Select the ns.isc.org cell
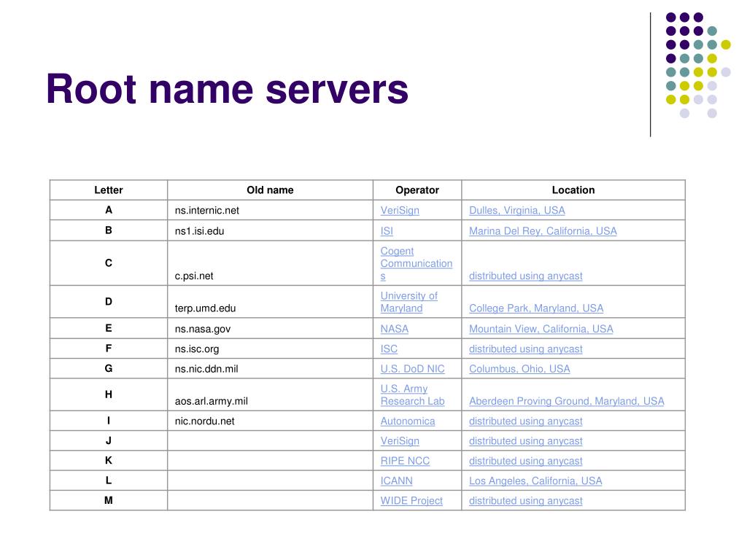Screen dimensions: 747x560 point(270,349)
